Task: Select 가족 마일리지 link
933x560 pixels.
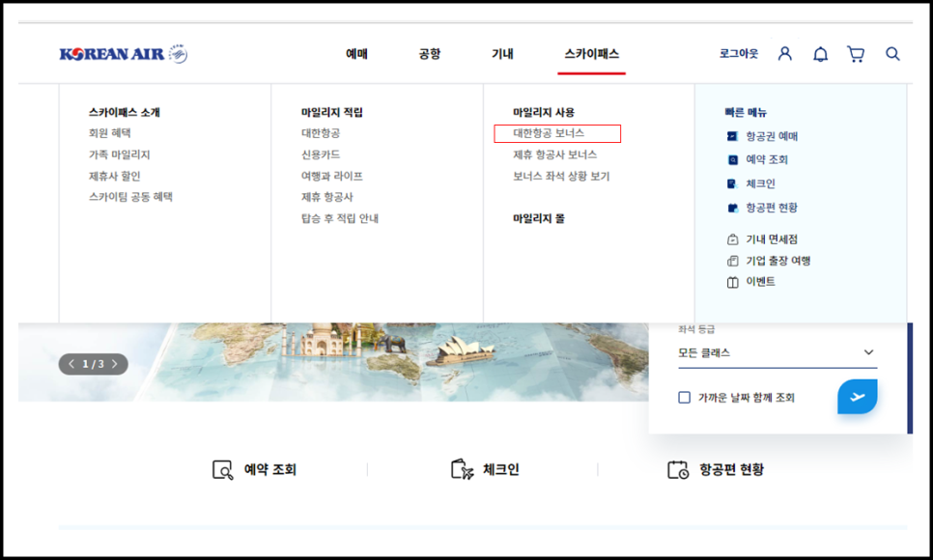Action: pyautogui.click(x=119, y=154)
